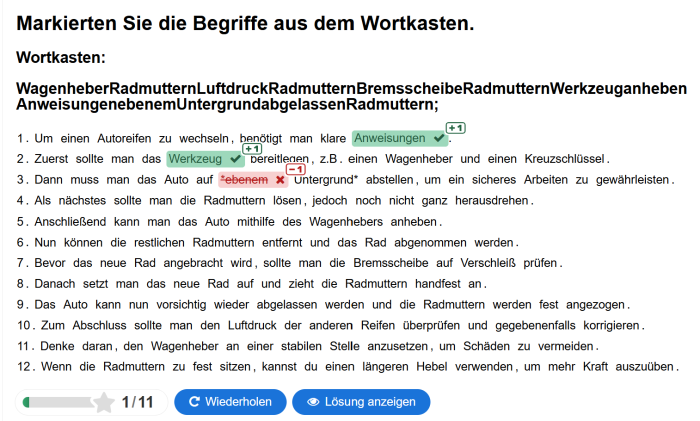Mark the word anheben in sentence 5

click(414, 222)
